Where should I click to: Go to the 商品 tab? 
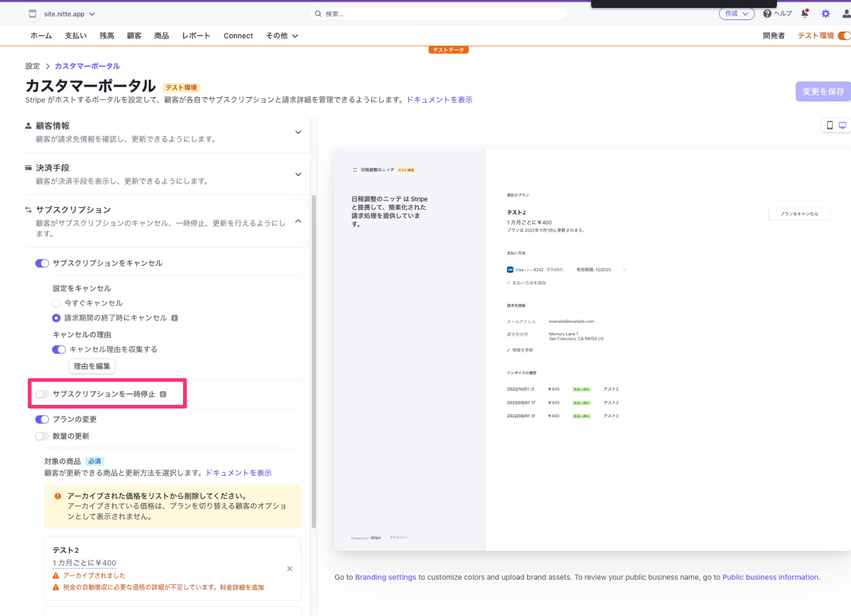click(x=162, y=36)
